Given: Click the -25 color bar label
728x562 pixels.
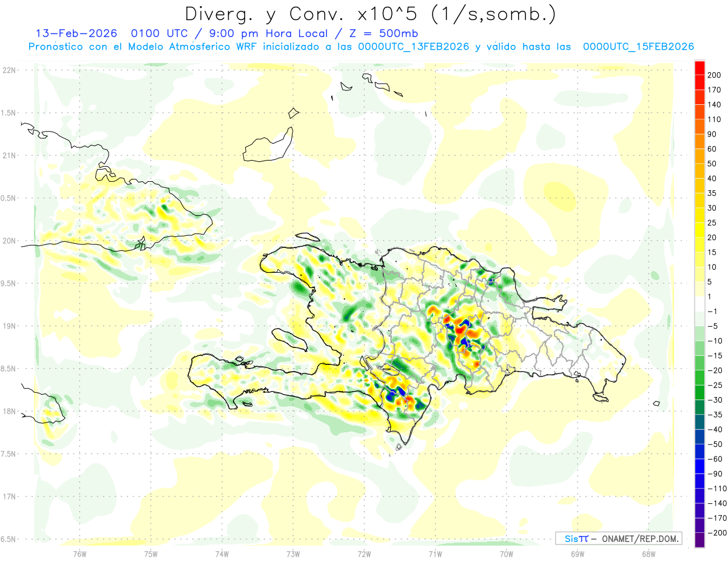Looking at the screenshot, I should click(x=715, y=385).
